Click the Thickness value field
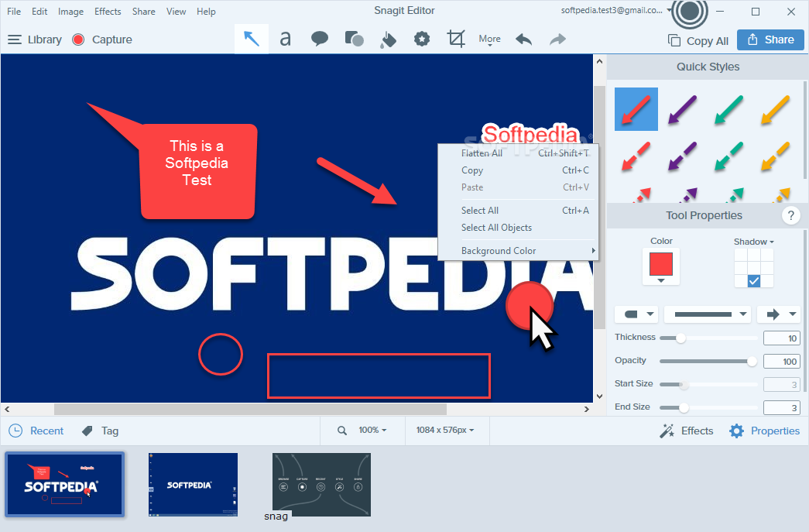The height and width of the screenshot is (532, 809). click(782, 338)
